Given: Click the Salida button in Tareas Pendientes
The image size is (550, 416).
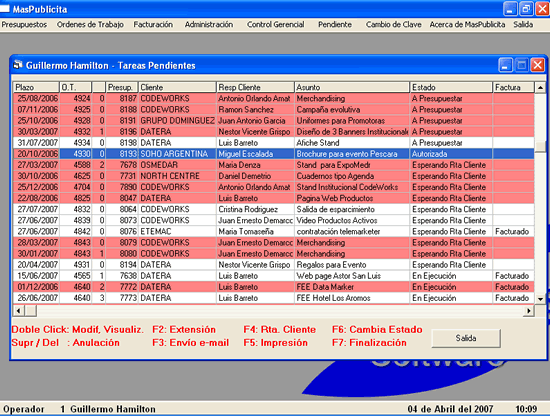Looking at the screenshot, I should (466, 338).
